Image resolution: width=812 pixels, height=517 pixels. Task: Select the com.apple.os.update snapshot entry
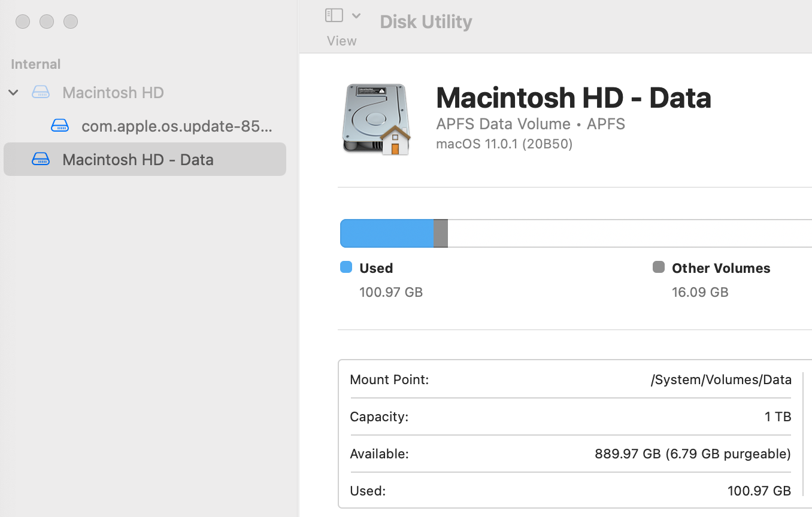click(x=177, y=126)
